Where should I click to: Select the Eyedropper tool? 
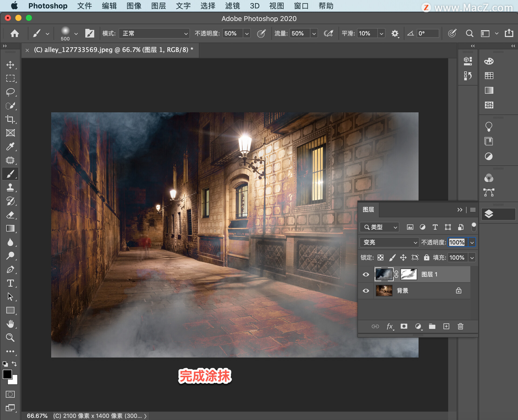[10, 147]
